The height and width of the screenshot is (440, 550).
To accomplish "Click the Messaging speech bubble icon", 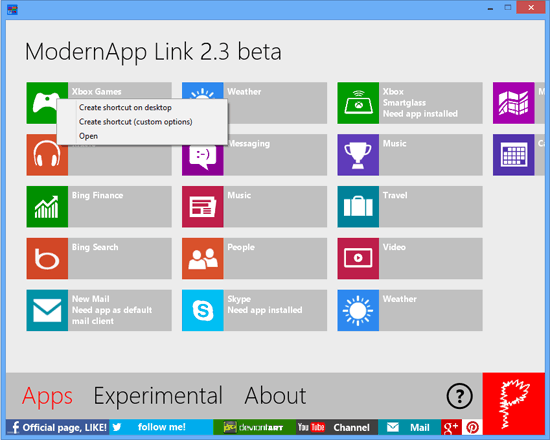I will pos(203,157).
